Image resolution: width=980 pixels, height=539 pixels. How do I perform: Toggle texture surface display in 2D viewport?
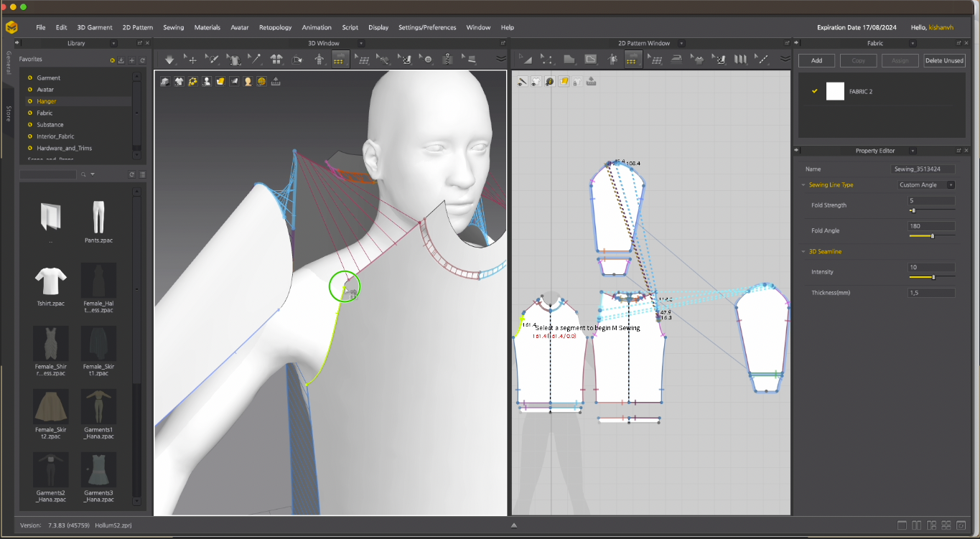[x=564, y=81]
